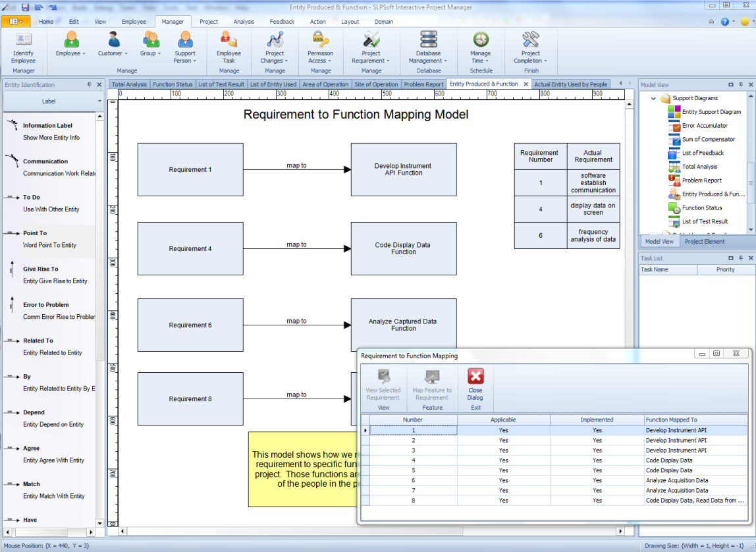Open the Analysis ribbon tab
Screen dimensions: 756x552
point(244,22)
